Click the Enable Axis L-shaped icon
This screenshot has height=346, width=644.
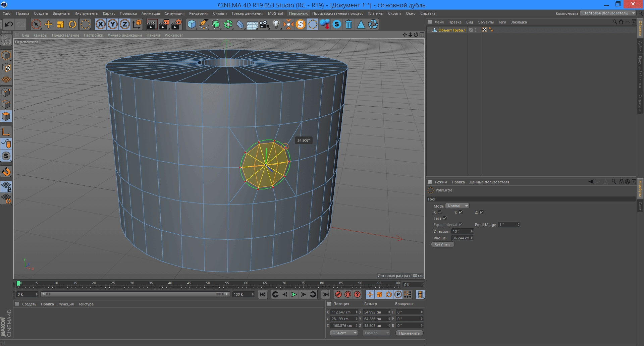(6, 132)
